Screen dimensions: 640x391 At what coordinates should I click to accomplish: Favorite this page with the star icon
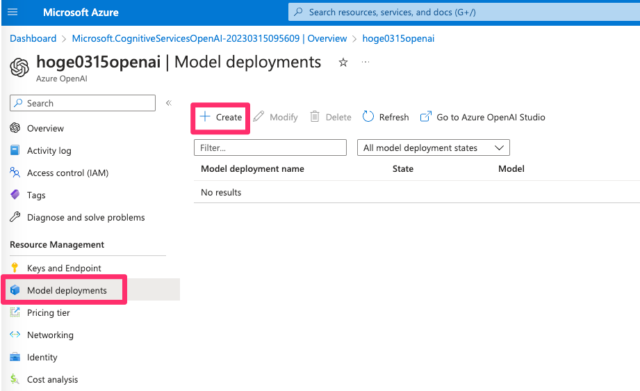[343, 62]
